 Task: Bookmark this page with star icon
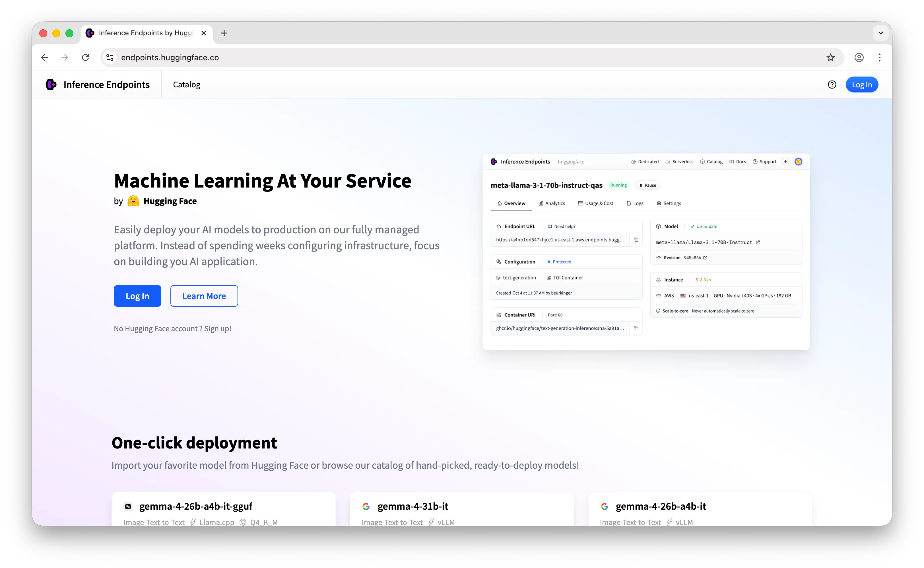pos(830,57)
